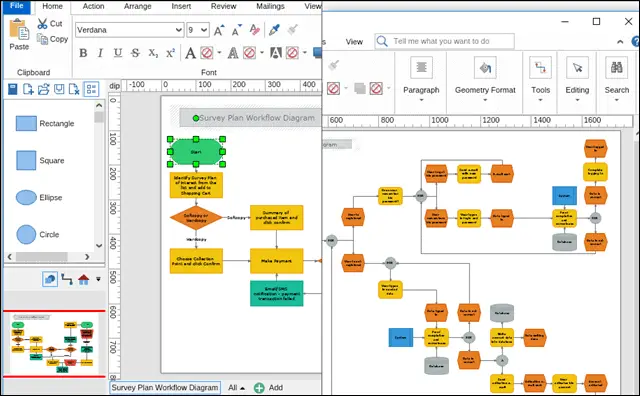Click the All pages button

236,387
